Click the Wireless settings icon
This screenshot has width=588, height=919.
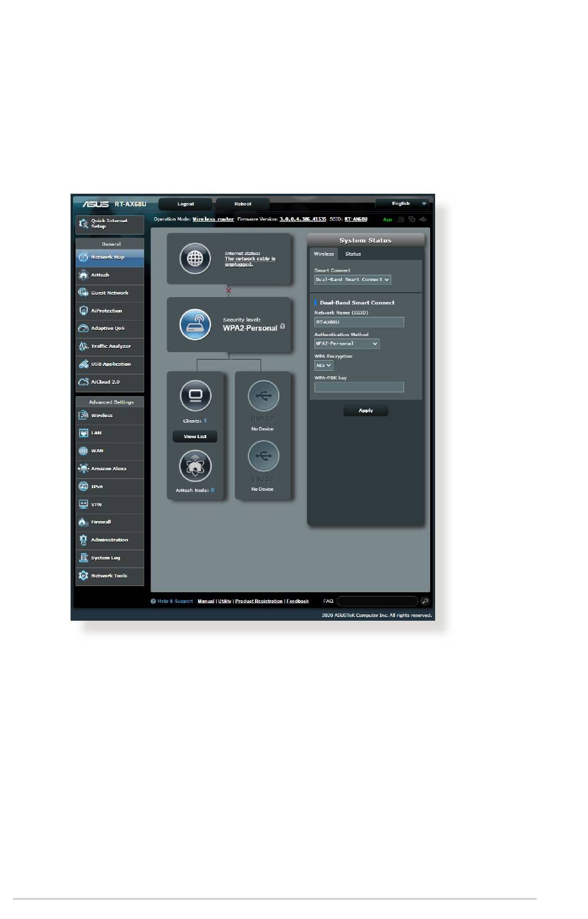point(84,415)
